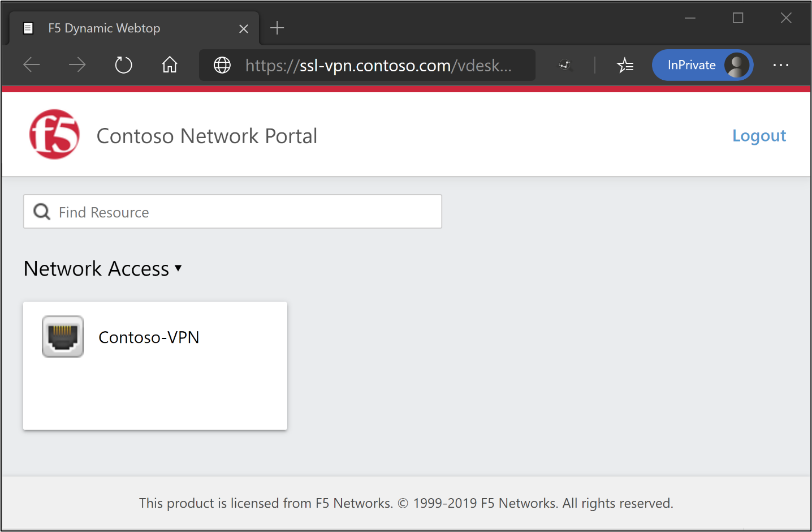
Task: Open the favorites list star icon
Action: pyautogui.click(x=625, y=65)
